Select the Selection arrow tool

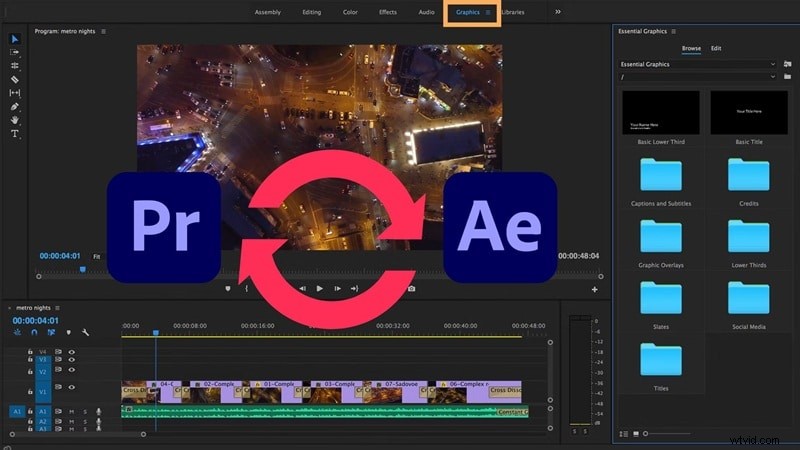tap(15, 39)
